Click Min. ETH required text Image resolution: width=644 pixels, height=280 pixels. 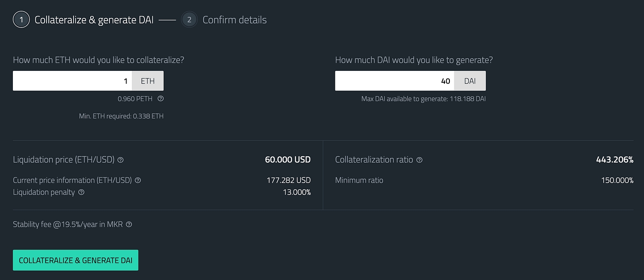click(x=121, y=116)
